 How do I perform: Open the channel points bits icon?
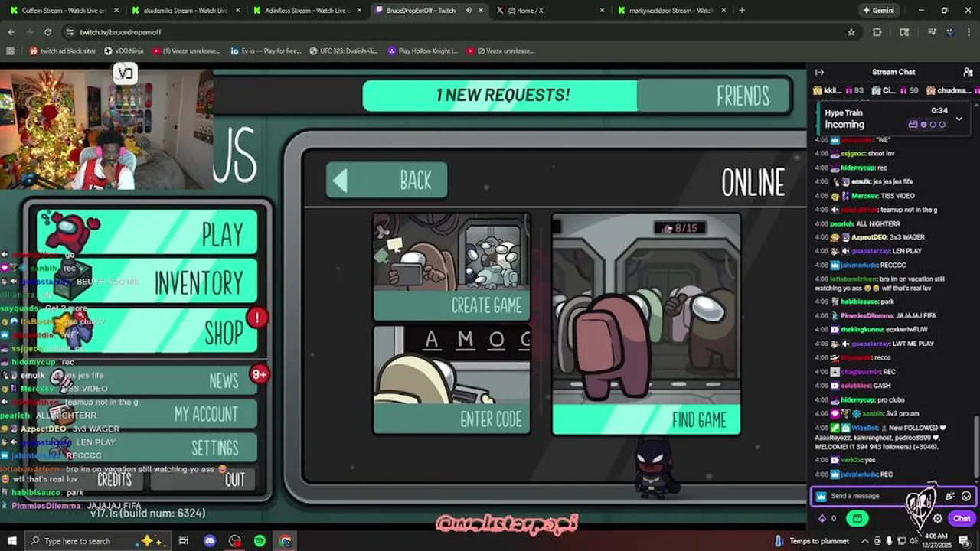pos(823,518)
